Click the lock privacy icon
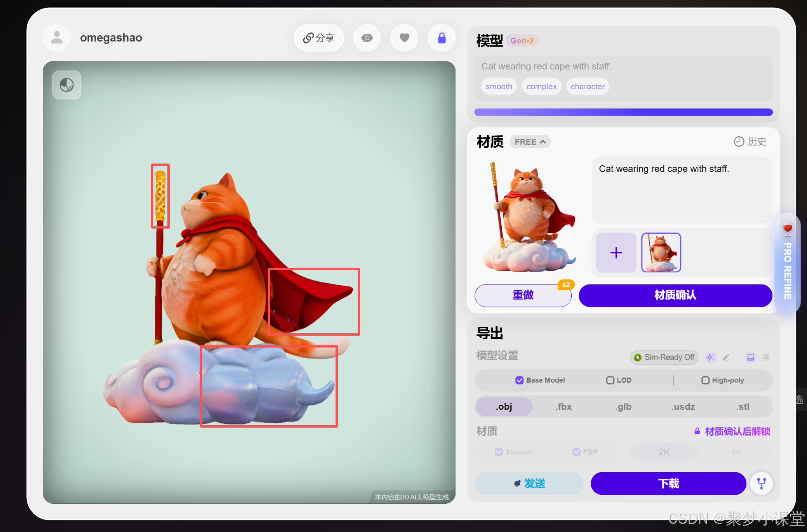Viewport: 807px width, 532px height. pyautogui.click(x=442, y=38)
